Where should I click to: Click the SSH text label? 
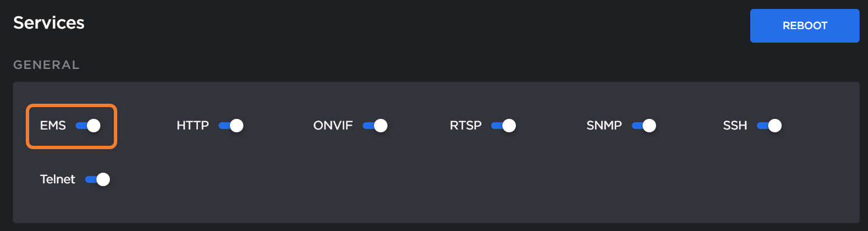pos(735,126)
